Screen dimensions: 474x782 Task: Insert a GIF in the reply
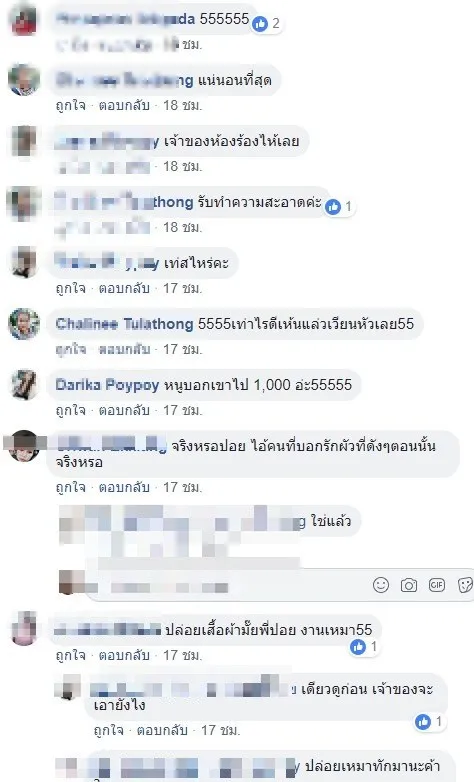point(437,585)
